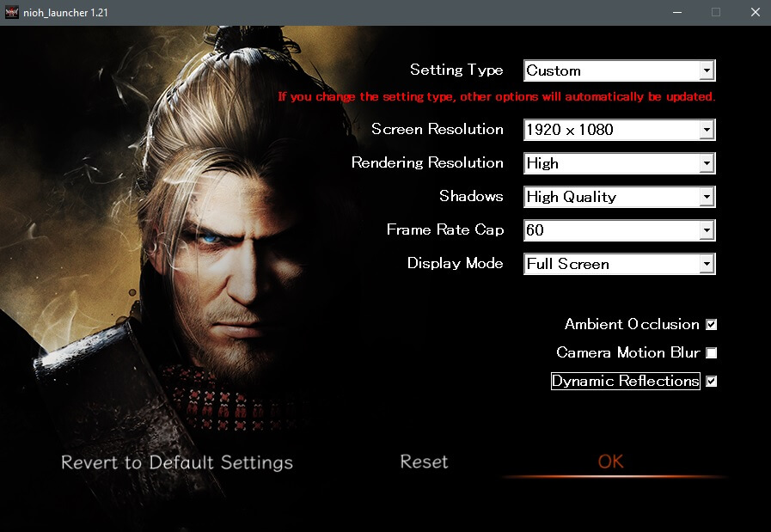Enable the Camera Motion Blur checkbox
Image resolution: width=771 pixels, height=532 pixels.
(711, 353)
